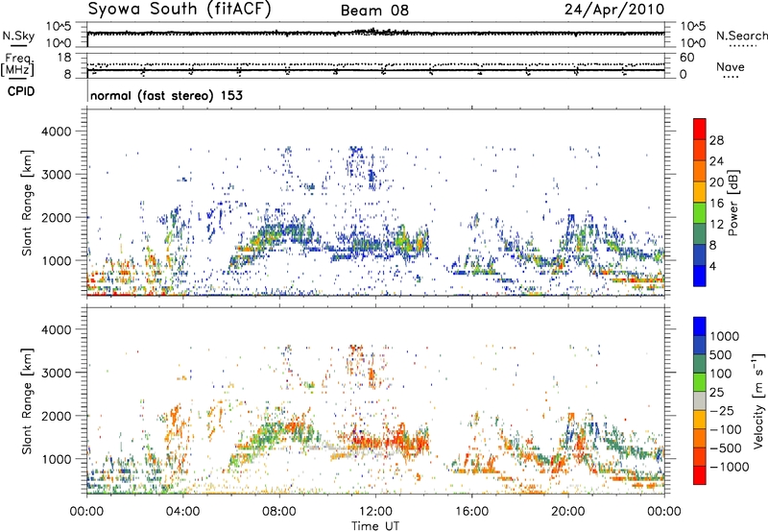Click the '1000' tick on Velocity scale

pos(725,336)
